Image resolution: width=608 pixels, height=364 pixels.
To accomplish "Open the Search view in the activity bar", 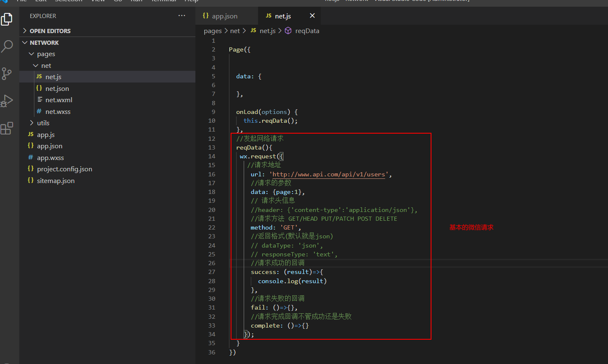I will [x=7, y=46].
